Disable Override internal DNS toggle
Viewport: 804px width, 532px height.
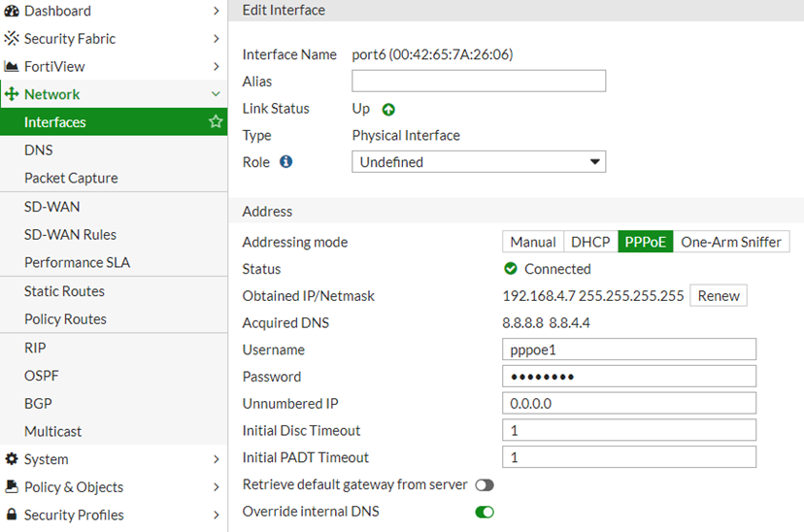coord(484,512)
